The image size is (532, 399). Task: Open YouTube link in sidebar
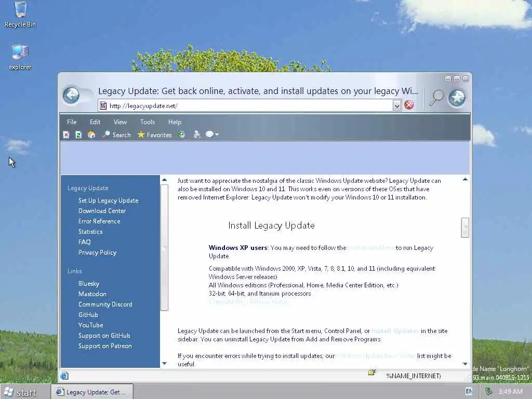point(90,325)
